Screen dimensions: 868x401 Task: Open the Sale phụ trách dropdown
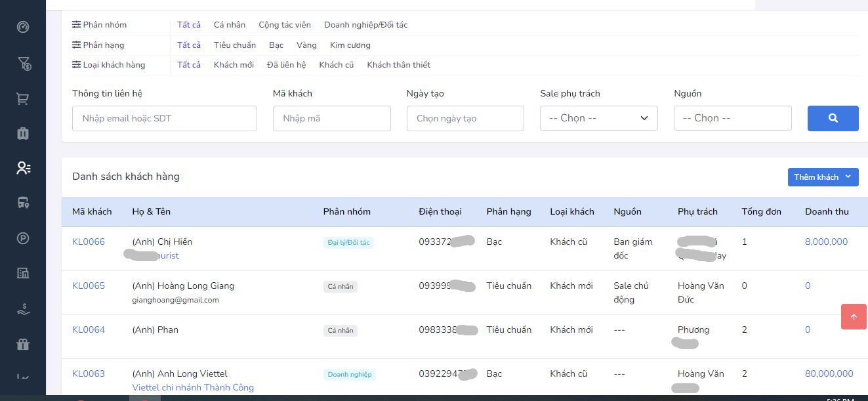pos(598,118)
